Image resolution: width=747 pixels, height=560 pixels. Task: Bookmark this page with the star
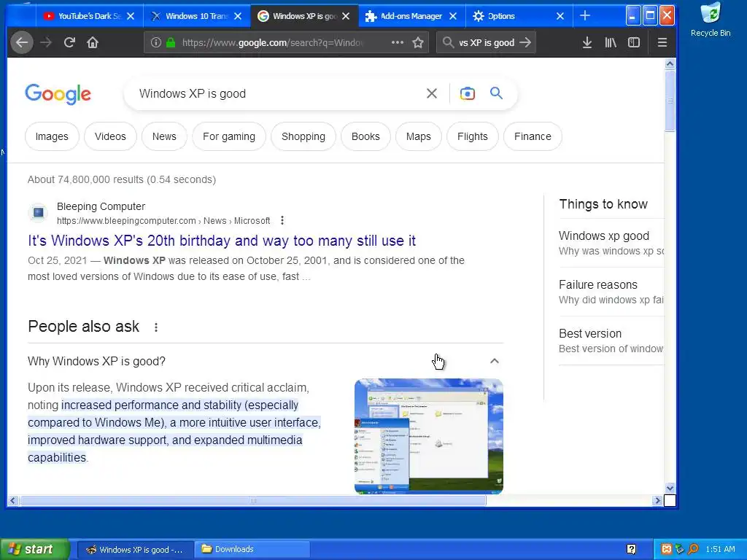pyautogui.click(x=418, y=42)
